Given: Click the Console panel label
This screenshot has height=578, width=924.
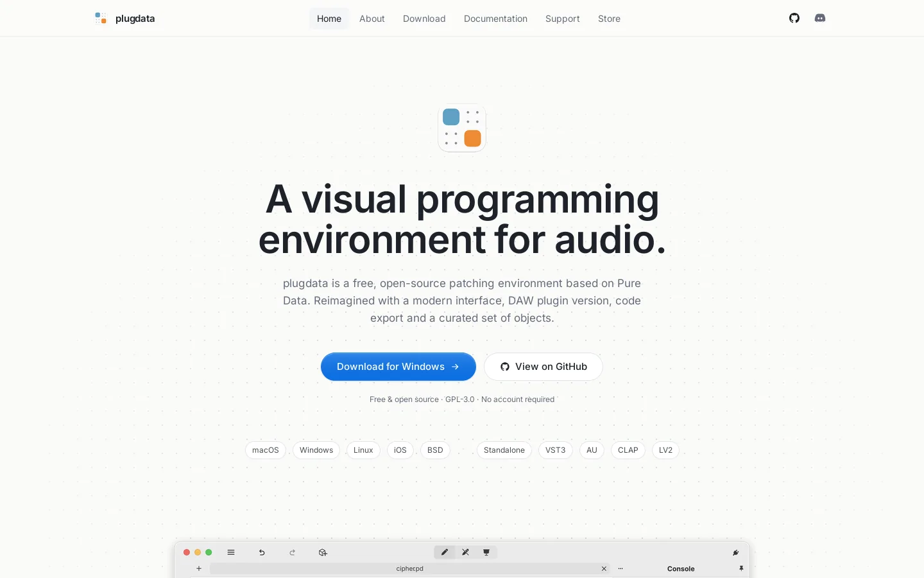Looking at the screenshot, I should coord(681,569).
